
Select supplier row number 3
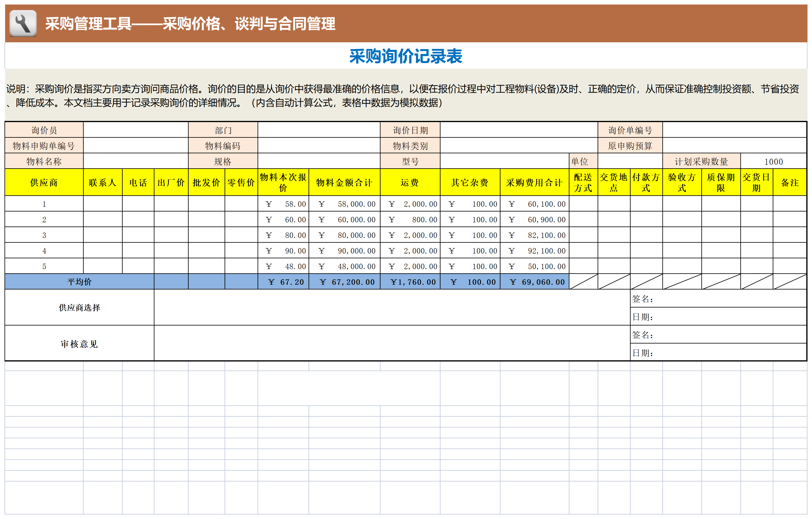click(x=44, y=235)
